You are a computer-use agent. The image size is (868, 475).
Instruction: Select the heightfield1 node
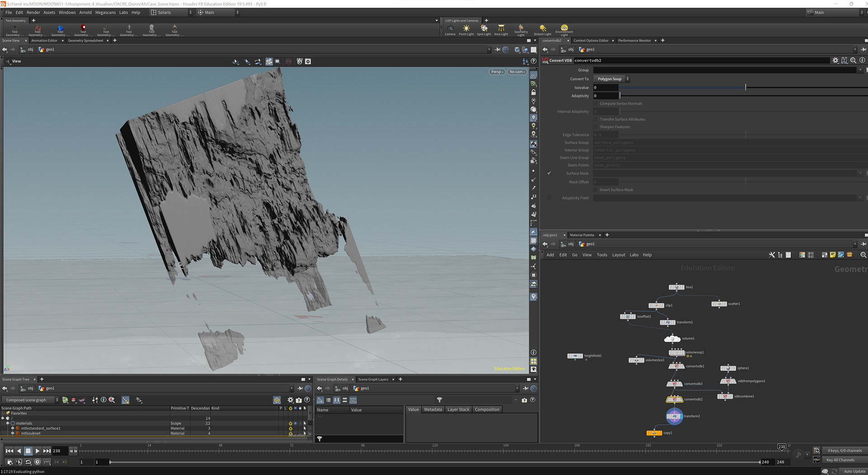pos(575,356)
